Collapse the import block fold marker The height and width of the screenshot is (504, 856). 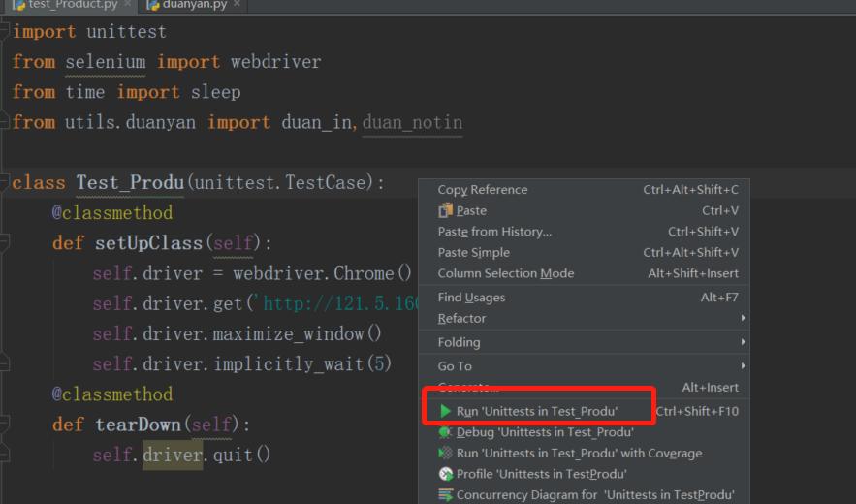[4, 31]
